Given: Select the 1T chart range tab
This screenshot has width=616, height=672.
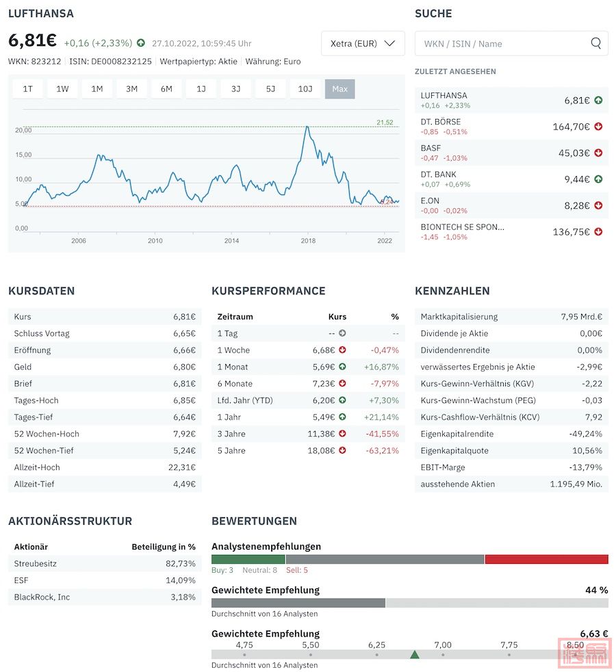Looking at the screenshot, I should point(28,89).
